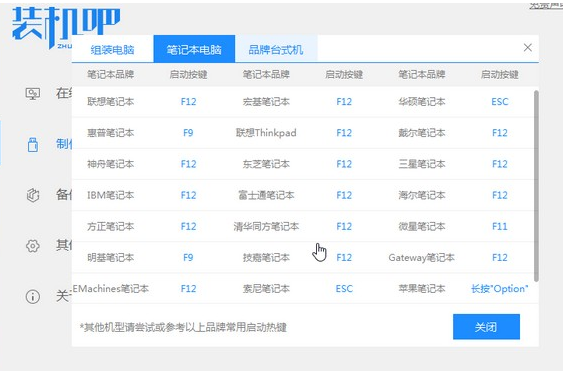Screen dimensions: 563x371
Task: Click ESC key for 华硕笔记本
Action: coord(500,102)
